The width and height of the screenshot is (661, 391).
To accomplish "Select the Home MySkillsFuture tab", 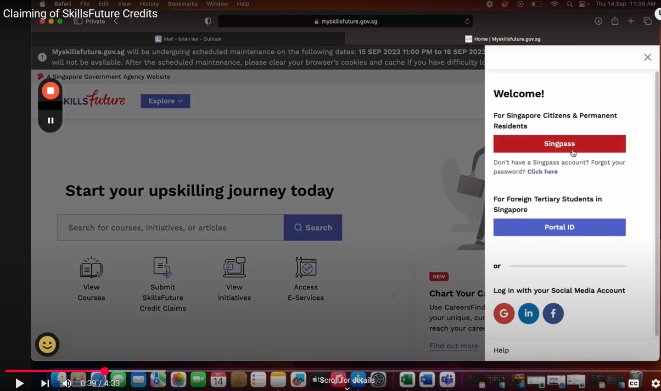I will pos(502,39).
